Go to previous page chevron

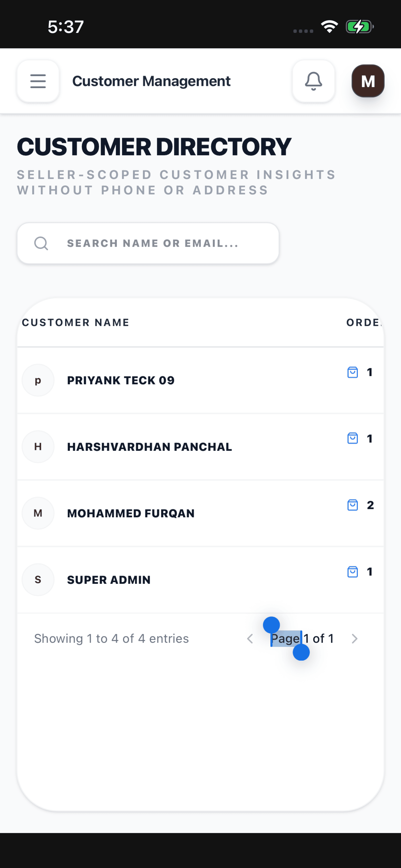[x=250, y=638]
